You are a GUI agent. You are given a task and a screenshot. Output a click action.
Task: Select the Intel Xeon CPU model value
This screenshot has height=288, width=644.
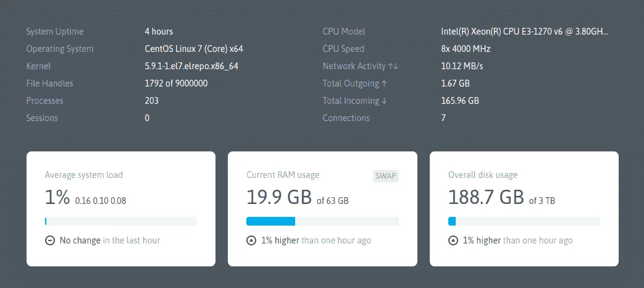(x=524, y=32)
